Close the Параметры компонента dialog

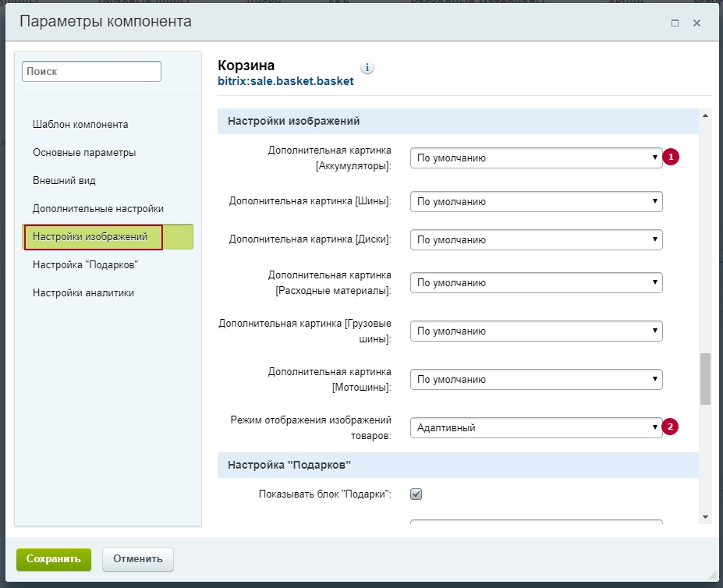tap(696, 23)
